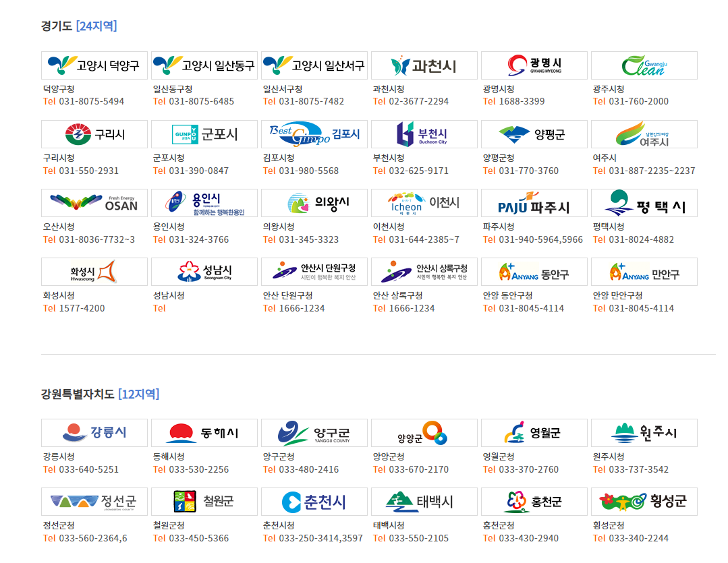
Task: Click the 강원특별자치도 [12지역] heading
Action: pos(101,394)
